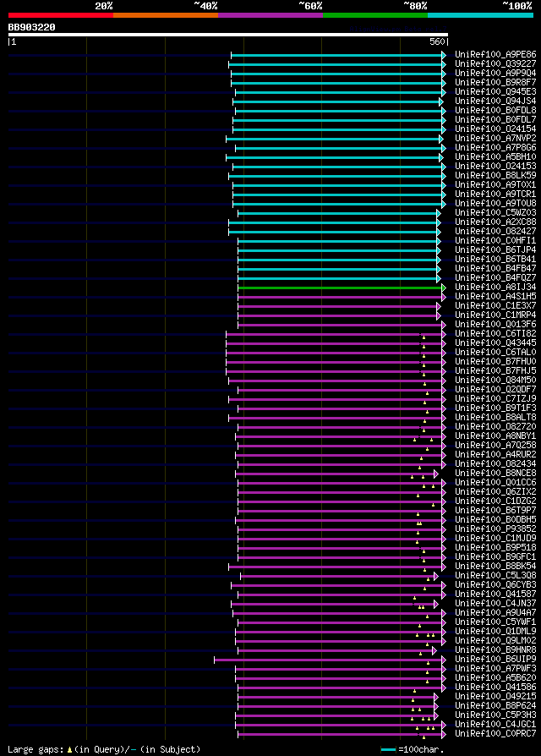Screen dimensions: 541x756
Task: Select the query name BB903220
Action: [x=32, y=27]
